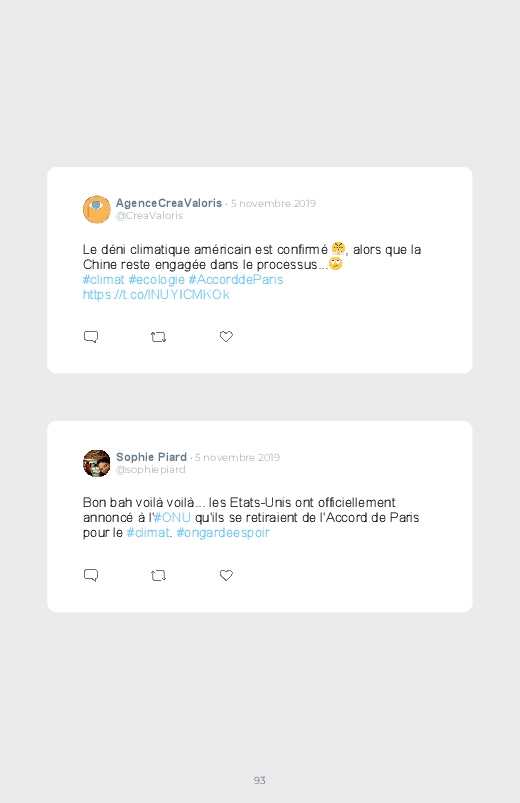This screenshot has width=520, height=803.
Task: Open Sophie Piard profile photo
Action: [x=97, y=463]
